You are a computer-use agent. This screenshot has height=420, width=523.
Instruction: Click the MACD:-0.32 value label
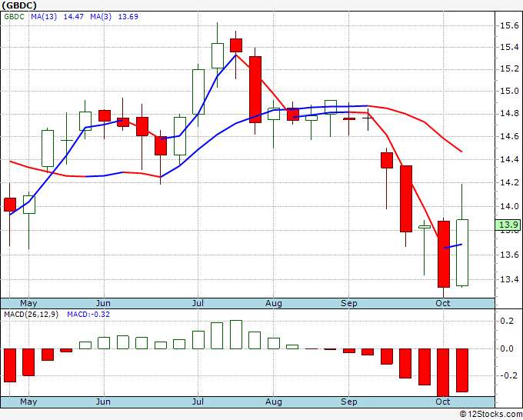pos(88,315)
